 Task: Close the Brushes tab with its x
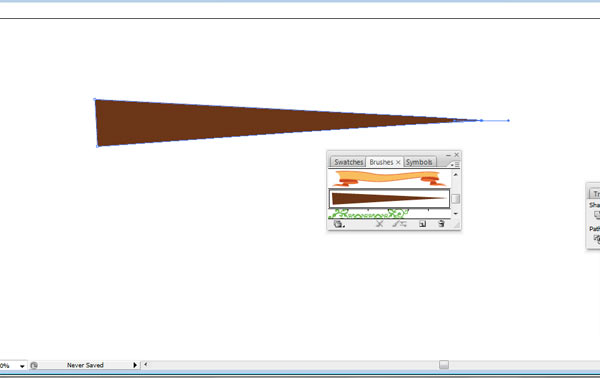point(398,162)
